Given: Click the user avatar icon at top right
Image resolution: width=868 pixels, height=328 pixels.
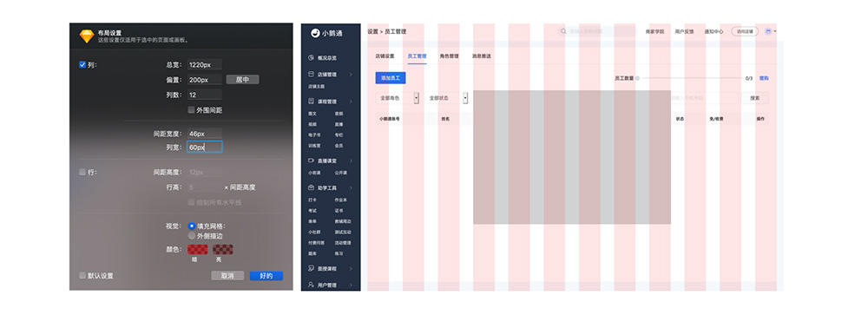Looking at the screenshot, I should (x=768, y=31).
